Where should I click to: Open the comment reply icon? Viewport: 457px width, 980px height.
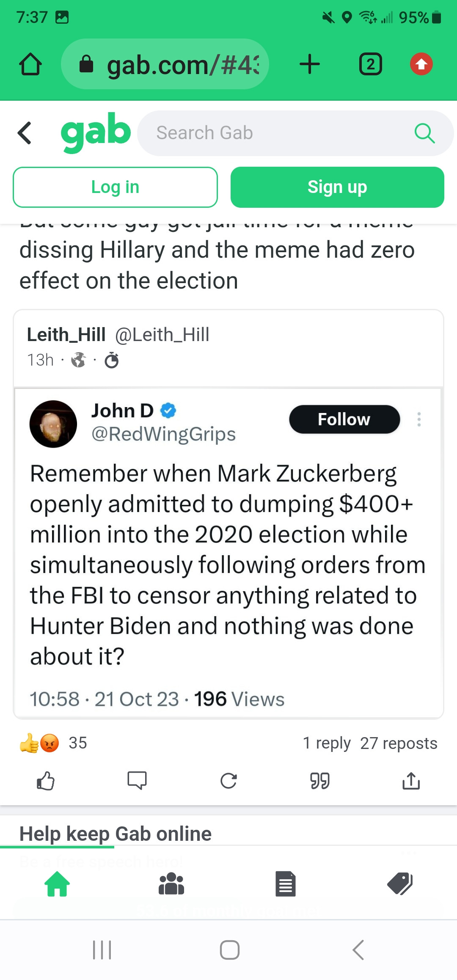coord(137,781)
